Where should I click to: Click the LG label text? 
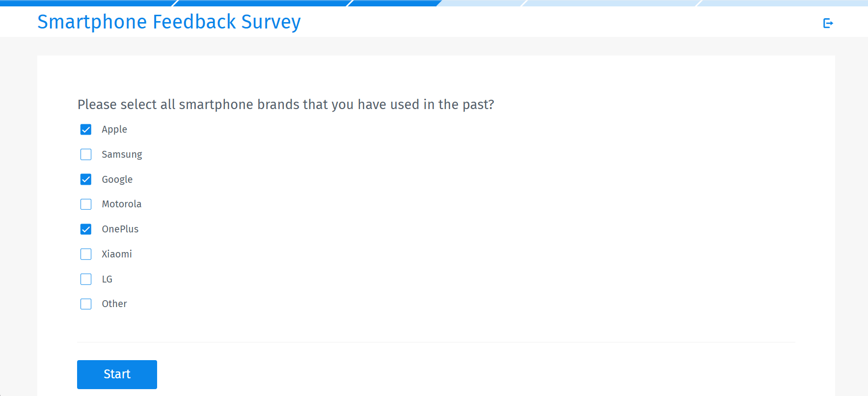tap(107, 279)
